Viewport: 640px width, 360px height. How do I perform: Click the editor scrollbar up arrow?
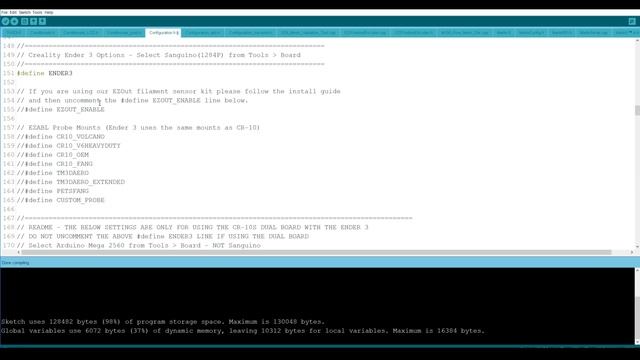[637, 41]
